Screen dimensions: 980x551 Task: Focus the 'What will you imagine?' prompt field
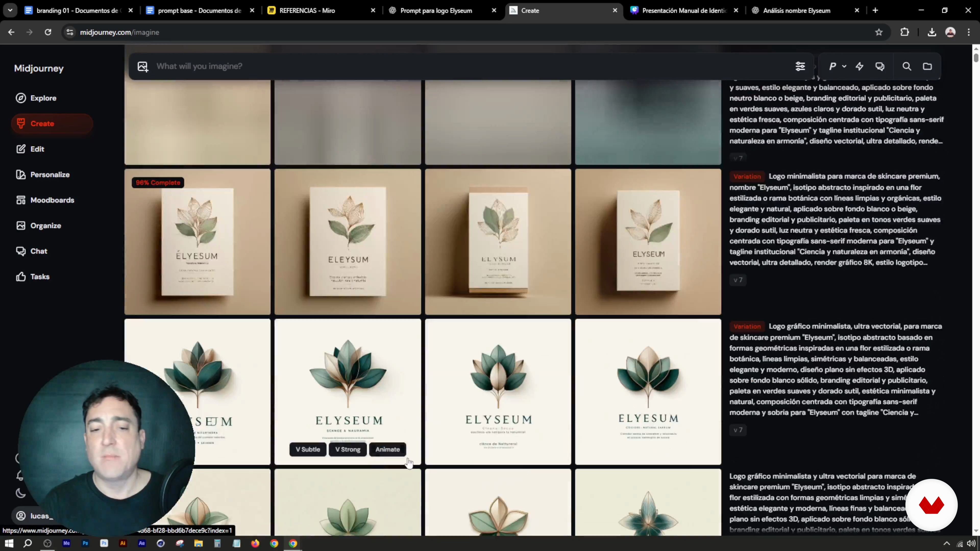[x=468, y=66]
